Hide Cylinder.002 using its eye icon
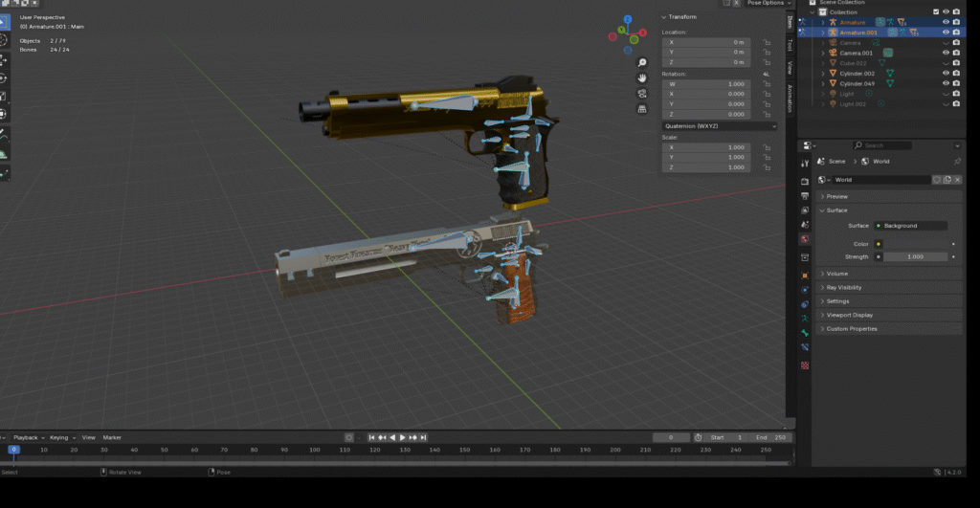This screenshot has height=508, width=980. [946, 74]
